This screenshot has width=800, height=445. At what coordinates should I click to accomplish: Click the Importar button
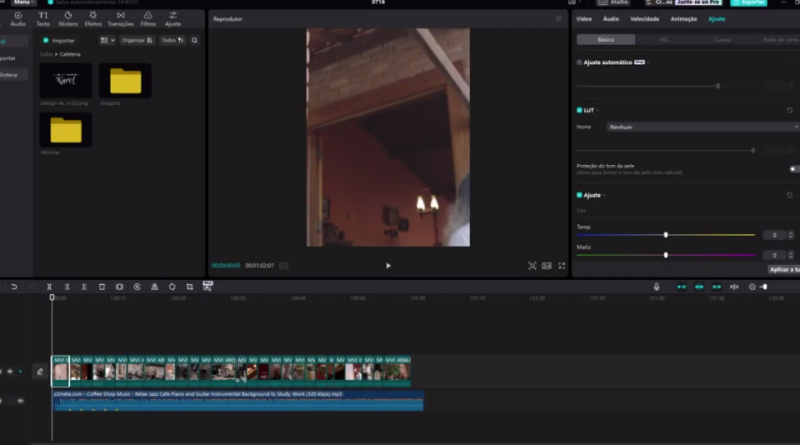coord(59,40)
